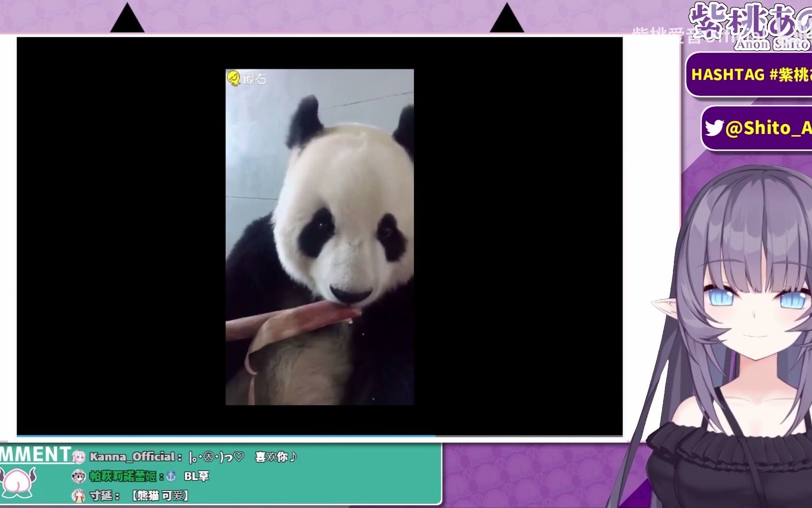The image size is (812, 508).
Task: Click the 喜欢你 comment message
Action: pyautogui.click(x=275, y=457)
